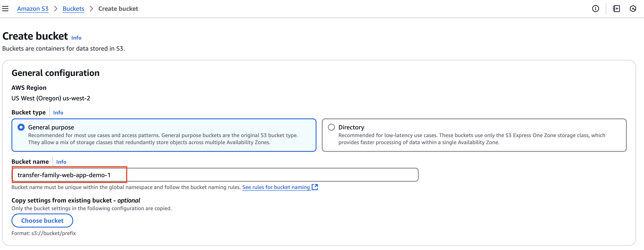Open the Amazon Q hexagon icon
Viewport: 644px width, 250px height.
(633, 9)
